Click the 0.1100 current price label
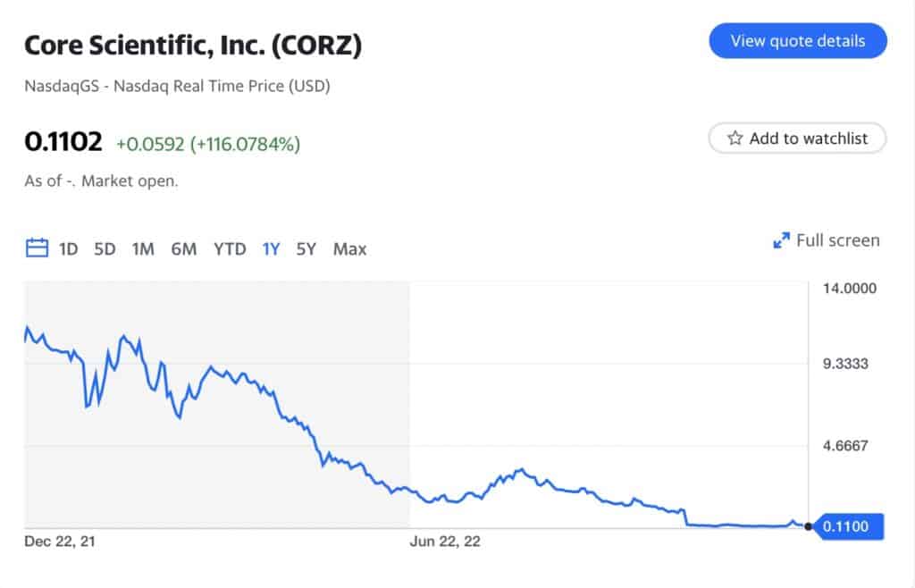Viewport: 915px width, 588px height. [x=845, y=527]
